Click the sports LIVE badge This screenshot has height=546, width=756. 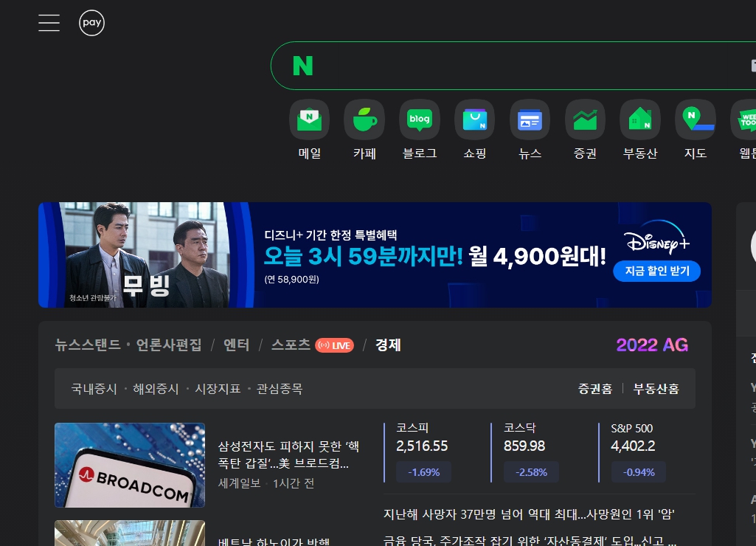(x=335, y=345)
